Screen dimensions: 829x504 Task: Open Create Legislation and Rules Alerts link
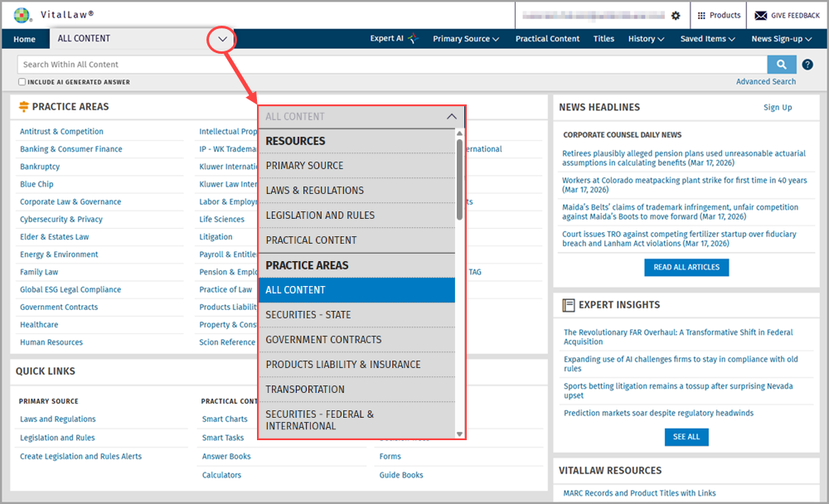80,457
